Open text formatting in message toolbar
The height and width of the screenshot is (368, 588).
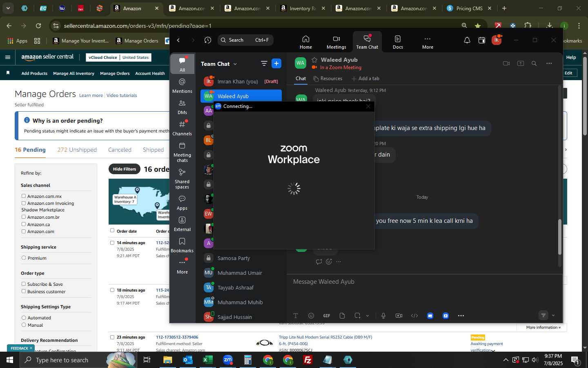pyautogui.click(x=296, y=316)
